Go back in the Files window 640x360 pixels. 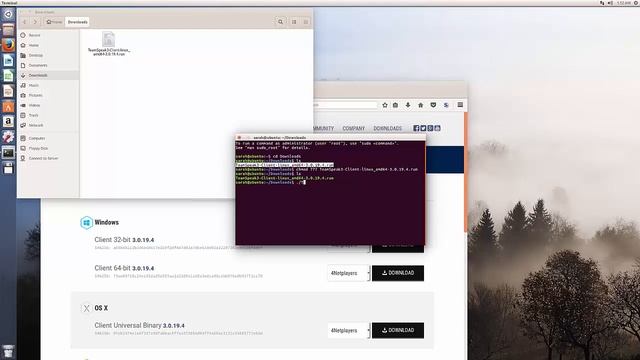point(24,22)
